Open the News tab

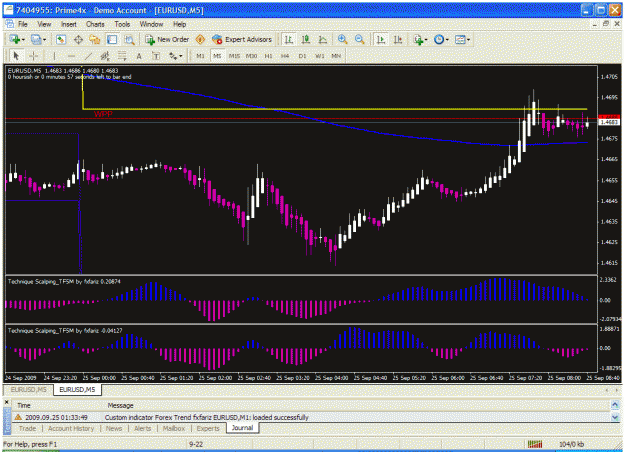tap(114, 428)
